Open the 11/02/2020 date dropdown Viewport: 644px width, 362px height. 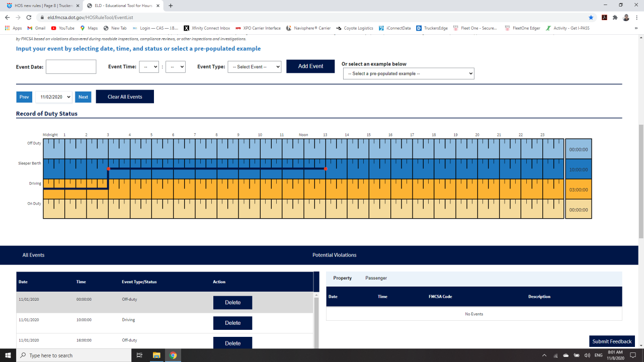click(54, 97)
